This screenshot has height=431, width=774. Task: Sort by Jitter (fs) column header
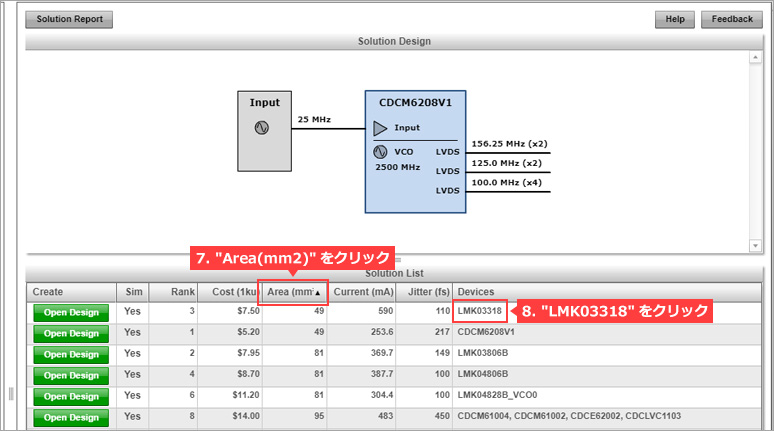click(424, 292)
